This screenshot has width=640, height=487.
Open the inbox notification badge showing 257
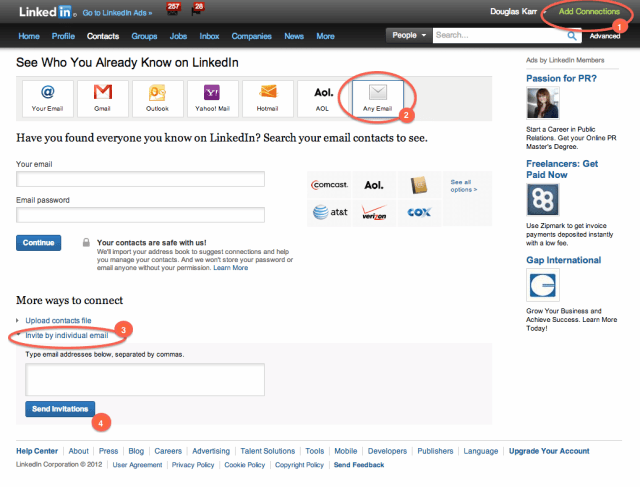point(173,9)
